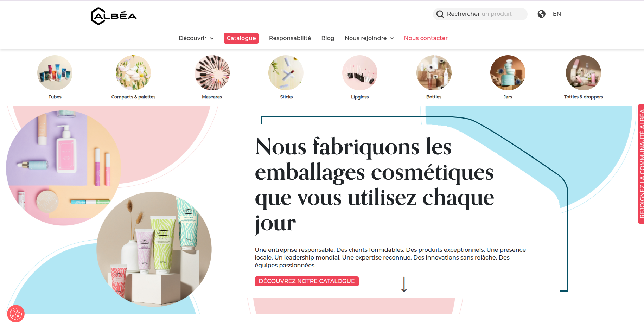Open the Mascaras category image
644x326 pixels.
coord(212,73)
